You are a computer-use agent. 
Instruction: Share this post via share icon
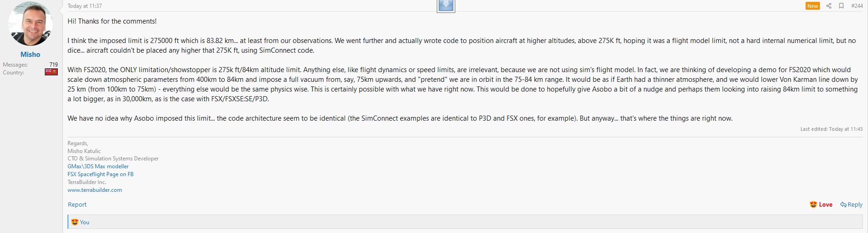tap(829, 6)
